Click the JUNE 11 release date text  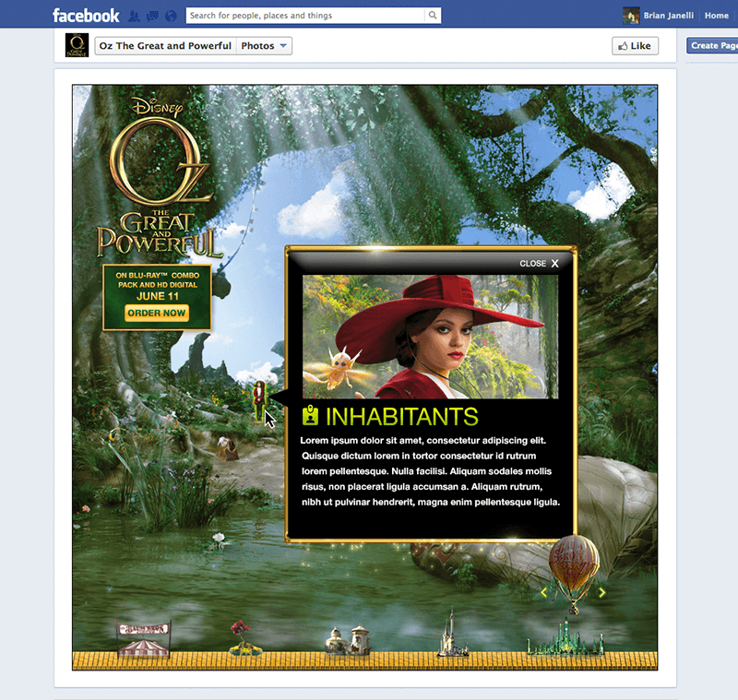[x=158, y=296]
